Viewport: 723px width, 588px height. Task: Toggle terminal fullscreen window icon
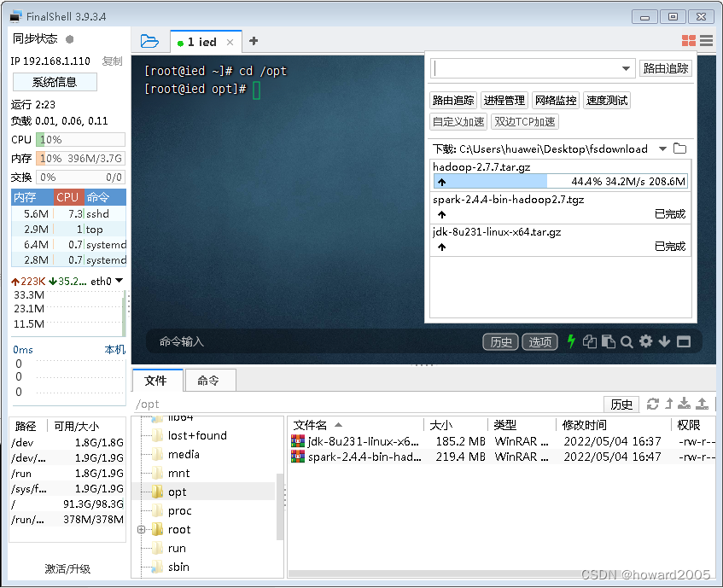(684, 342)
